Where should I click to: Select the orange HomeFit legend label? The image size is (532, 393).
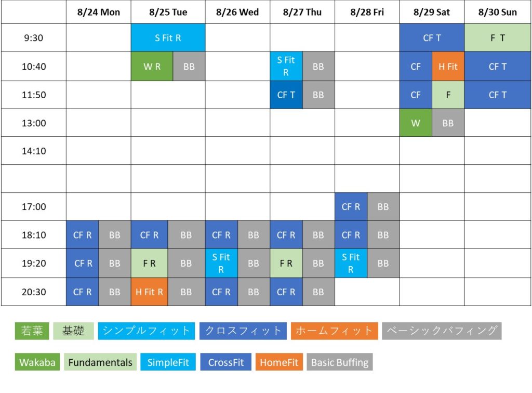pos(279,362)
